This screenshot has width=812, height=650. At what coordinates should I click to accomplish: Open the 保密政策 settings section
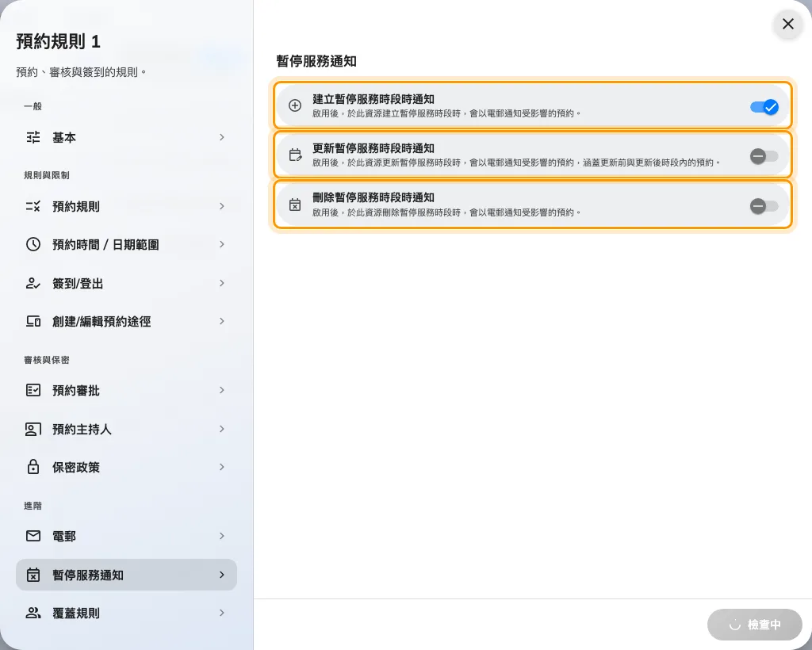click(126, 467)
